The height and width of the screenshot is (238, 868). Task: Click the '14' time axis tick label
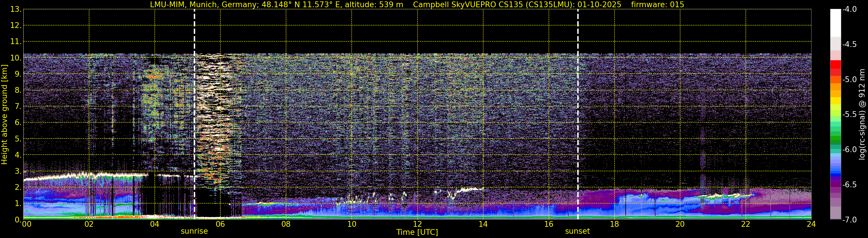(x=483, y=224)
